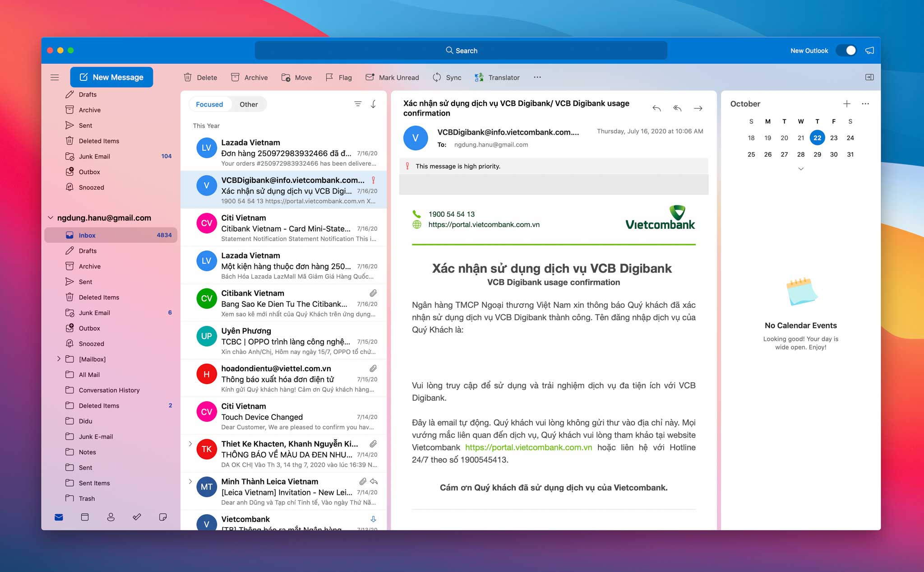The image size is (924, 572).
Task: Open the Notes folder
Action: pyautogui.click(x=111, y=452)
